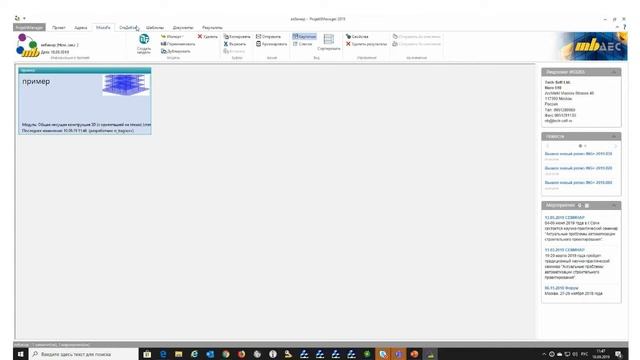Open Microsoft Store from the taskbar

147,354
